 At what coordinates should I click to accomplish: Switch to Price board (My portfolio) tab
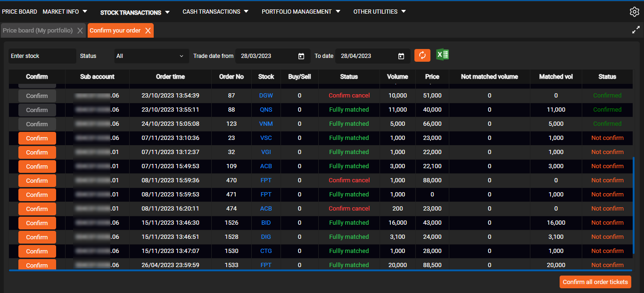click(x=38, y=31)
